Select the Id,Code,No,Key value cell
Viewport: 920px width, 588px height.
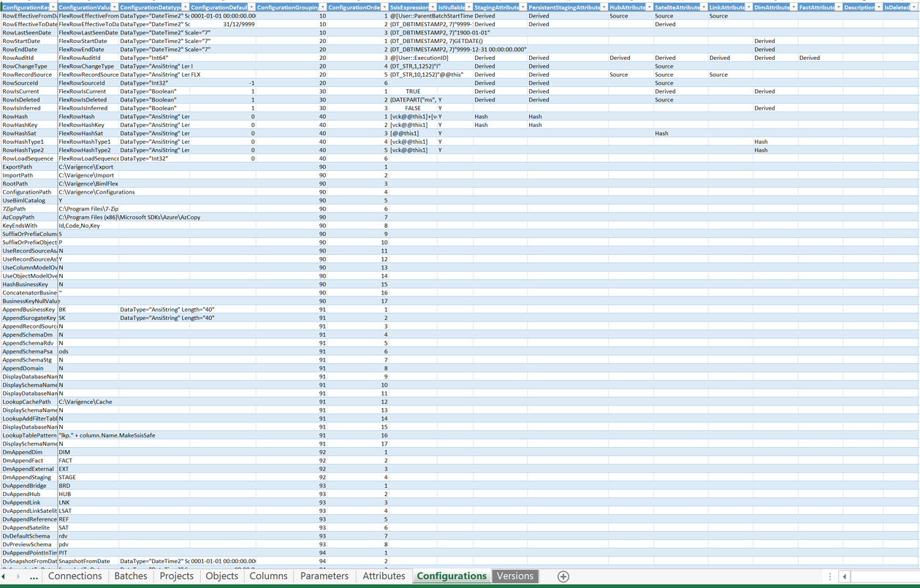click(x=88, y=226)
